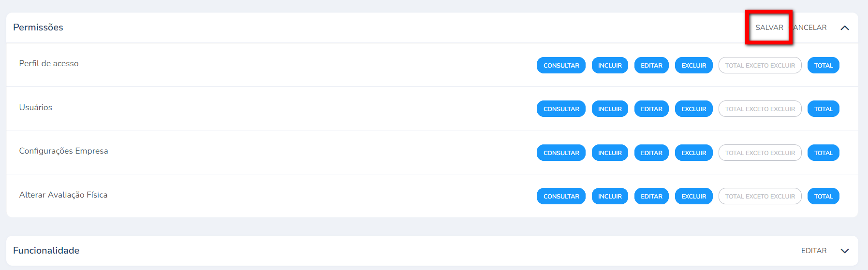Screen dimensions: 868x270
Task: Click the Permissões section title
Action: point(38,28)
